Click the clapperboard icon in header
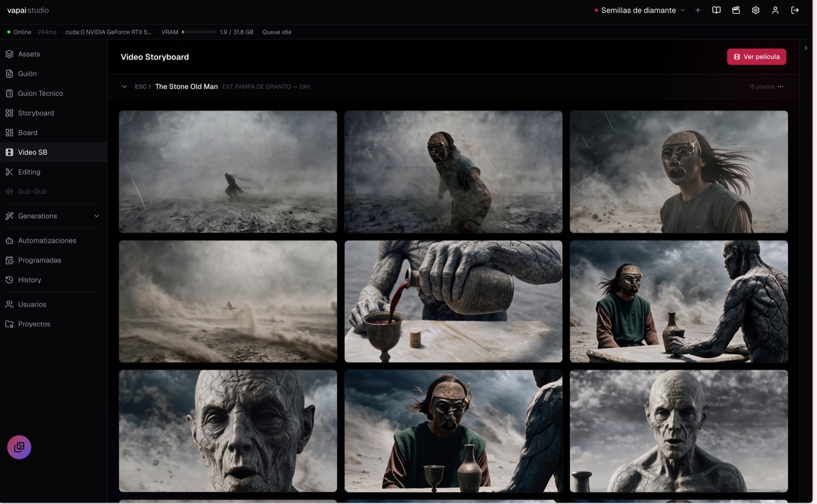The height and width of the screenshot is (504, 817). [x=736, y=10]
